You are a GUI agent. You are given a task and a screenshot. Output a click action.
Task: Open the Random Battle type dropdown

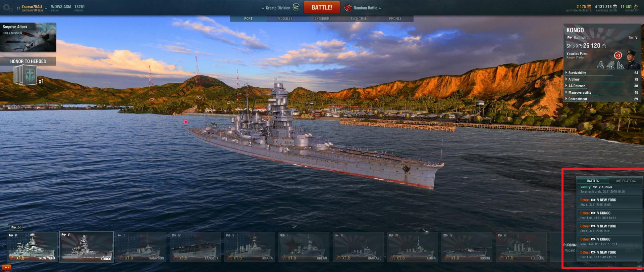coord(380,8)
